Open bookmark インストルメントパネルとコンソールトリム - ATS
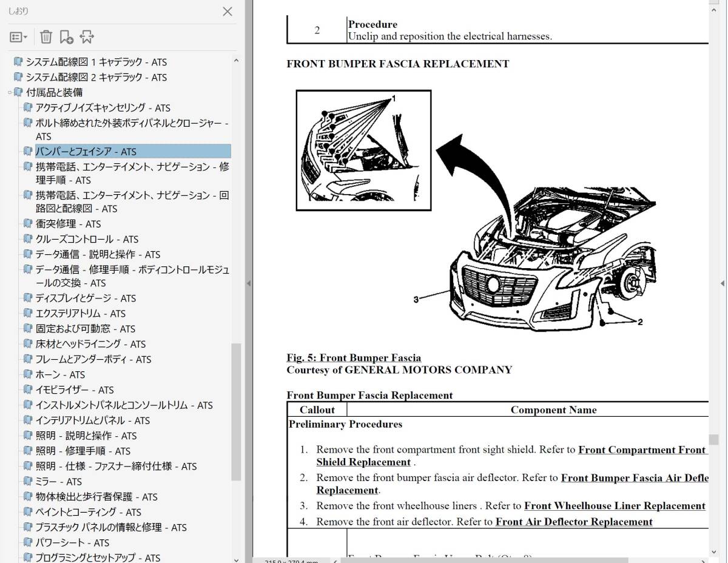 pos(124,405)
